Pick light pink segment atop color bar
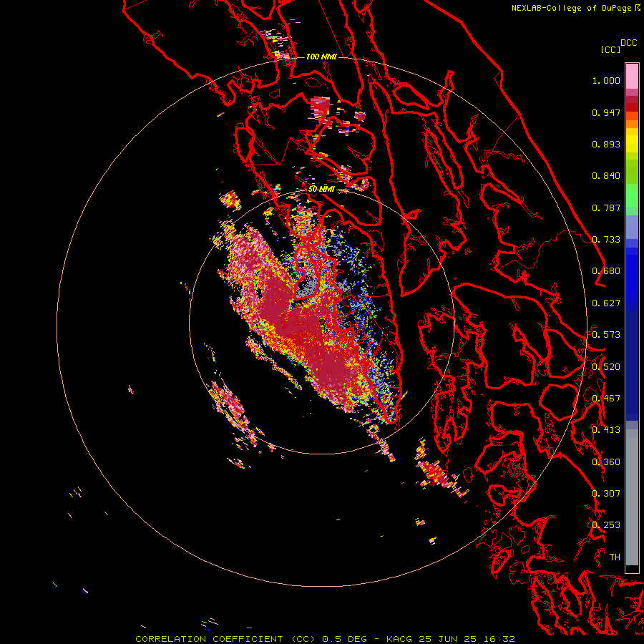644x644 pixels. click(x=632, y=76)
